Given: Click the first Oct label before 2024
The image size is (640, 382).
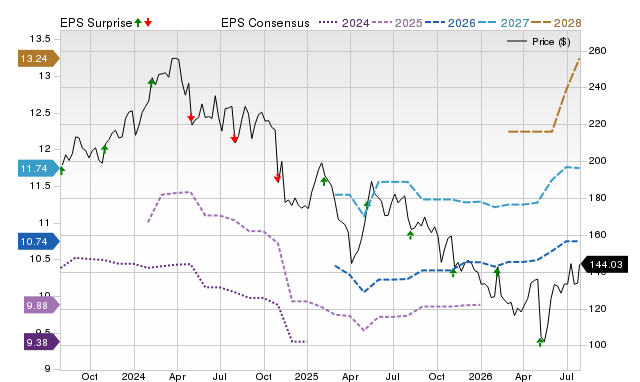Looking at the screenshot, I should point(89,376).
